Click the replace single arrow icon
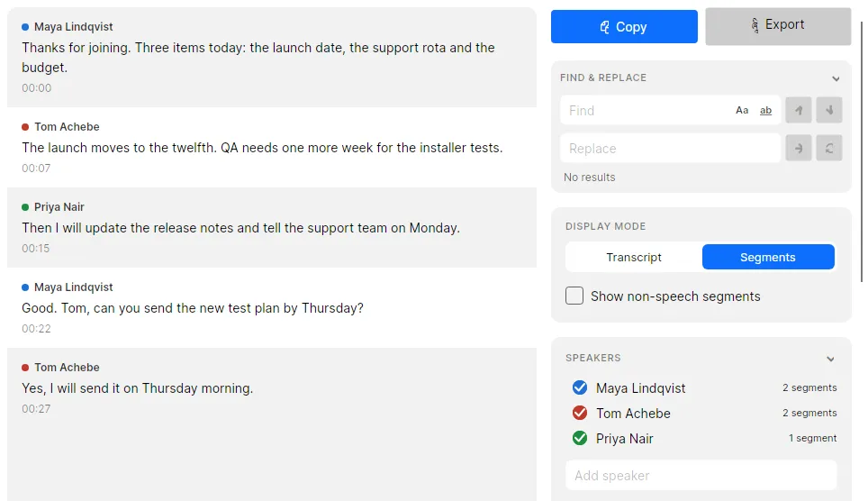Viewport: 868px width, 501px height. (799, 148)
